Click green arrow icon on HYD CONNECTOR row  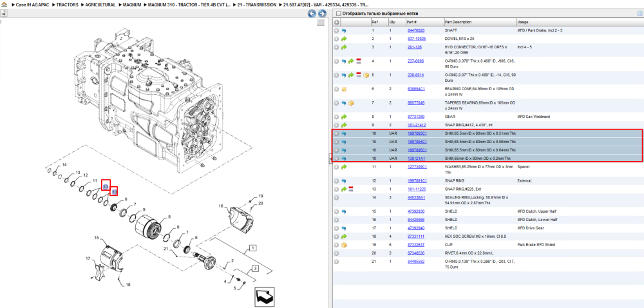coord(344,47)
